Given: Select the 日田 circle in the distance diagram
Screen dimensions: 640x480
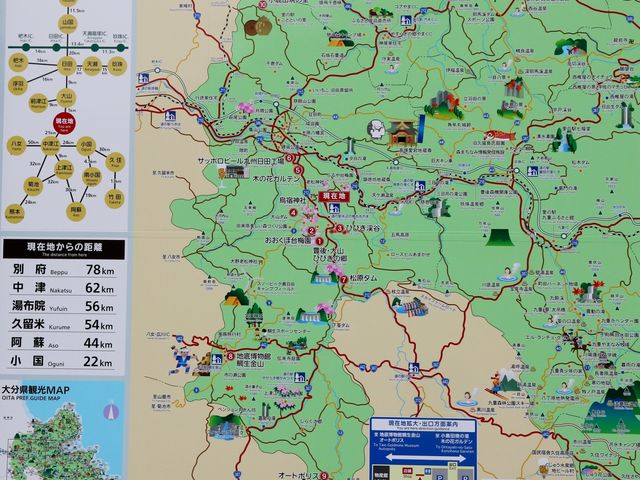Looking at the screenshot, I should [65, 65].
